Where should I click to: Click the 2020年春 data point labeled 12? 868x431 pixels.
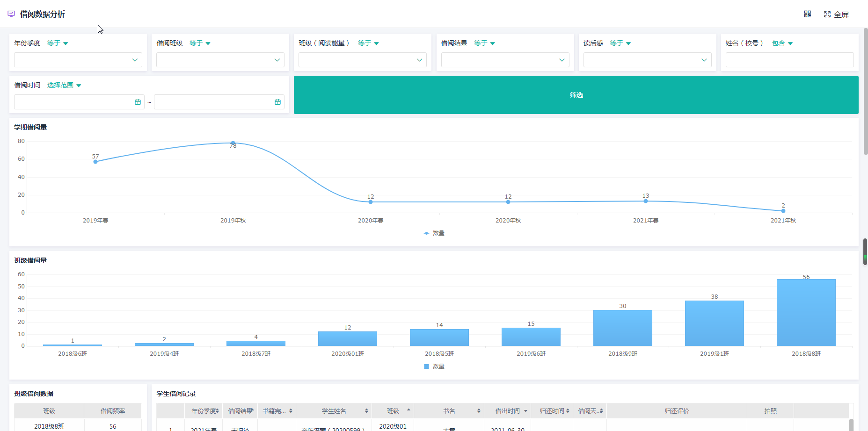pos(371,202)
